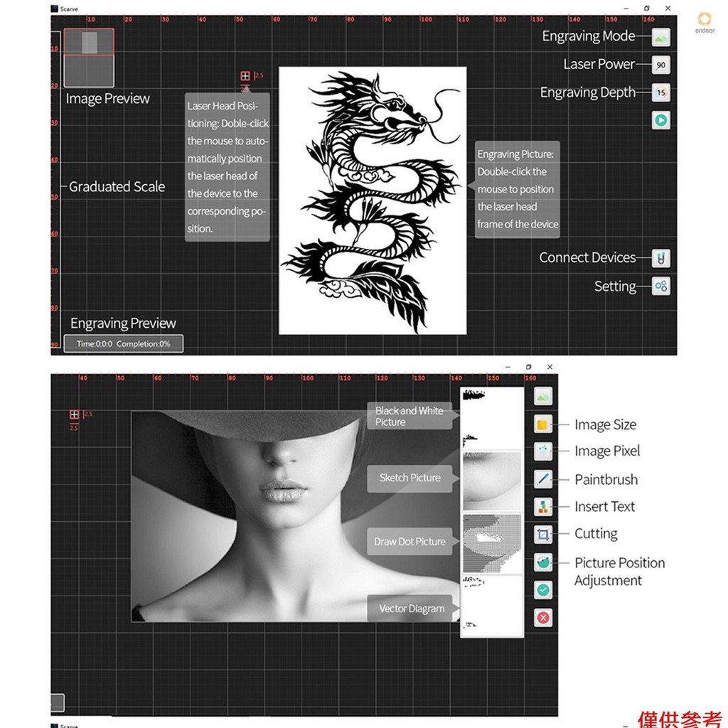Select the Image Pixel icon
Screen dimensions: 728x728
click(543, 451)
